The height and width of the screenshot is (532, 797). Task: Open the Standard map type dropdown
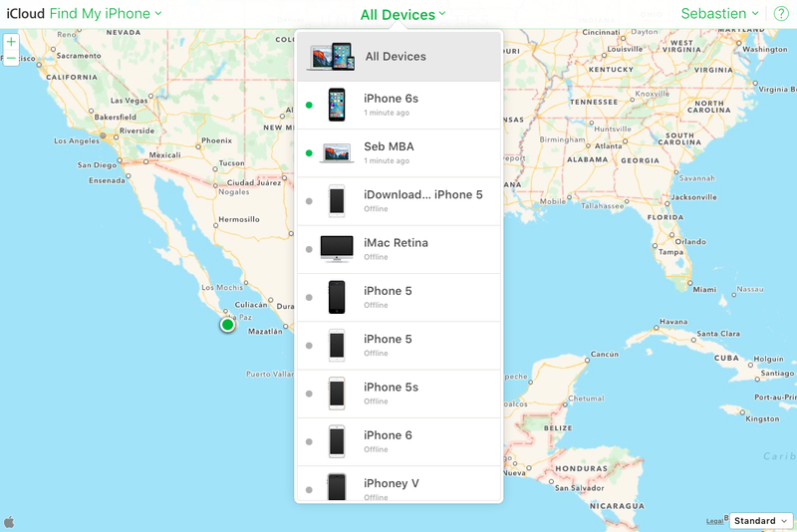(761, 521)
